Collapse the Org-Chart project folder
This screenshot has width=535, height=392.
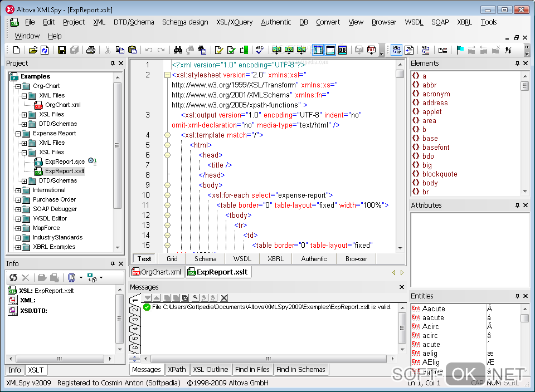point(18,86)
